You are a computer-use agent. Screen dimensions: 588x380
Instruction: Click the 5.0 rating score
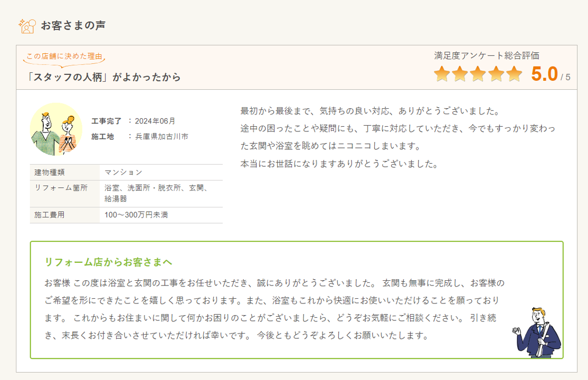[x=544, y=74]
